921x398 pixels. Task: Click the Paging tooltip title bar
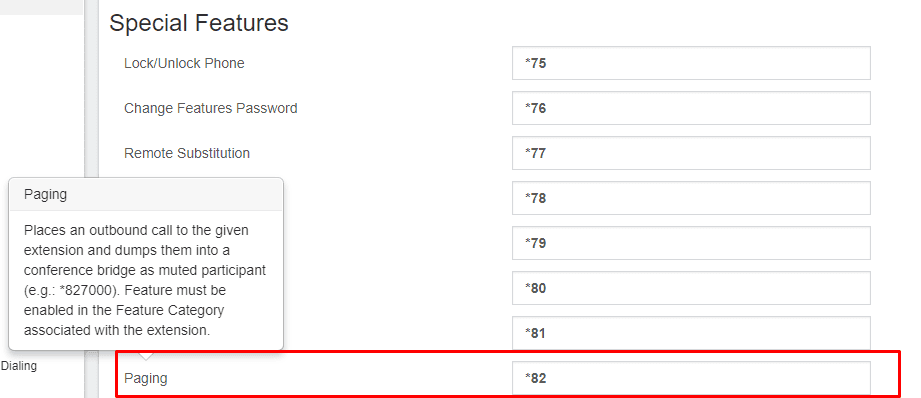pyautogui.click(x=146, y=194)
